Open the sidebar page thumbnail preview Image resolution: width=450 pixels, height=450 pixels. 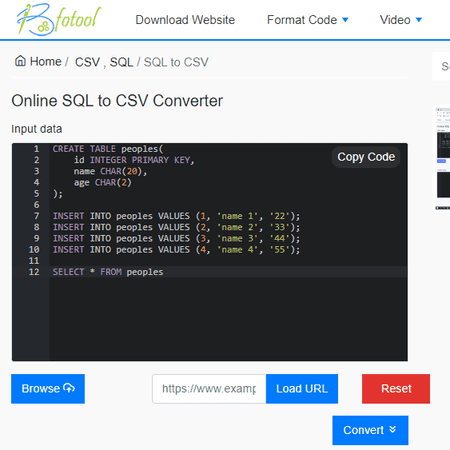click(443, 159)
